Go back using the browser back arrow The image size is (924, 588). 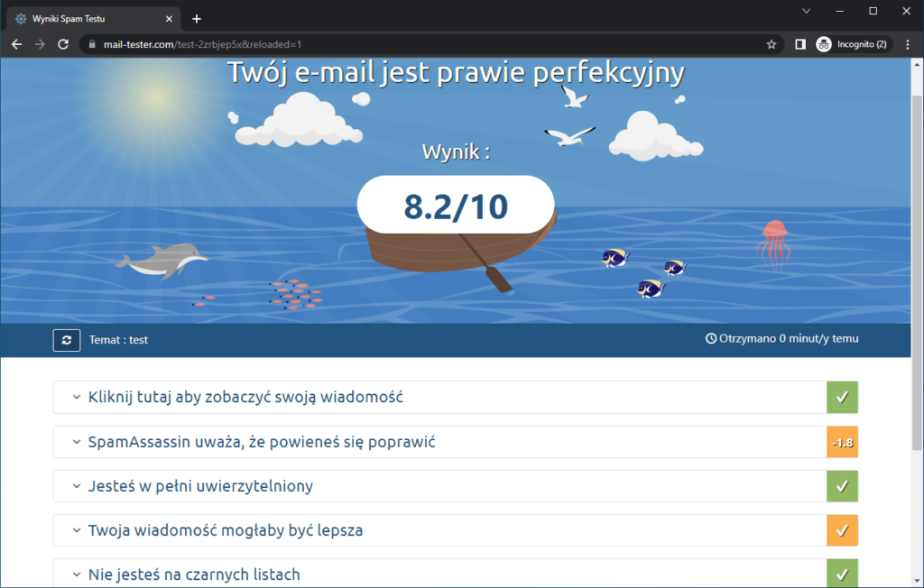(x=16, y=42)
